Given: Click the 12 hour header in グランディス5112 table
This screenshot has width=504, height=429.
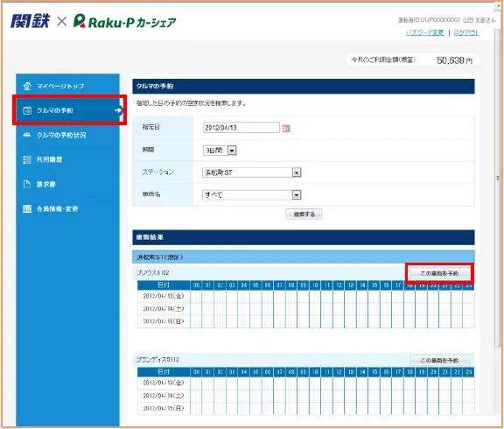Looking at the screenshot, I should click(339, 372).
